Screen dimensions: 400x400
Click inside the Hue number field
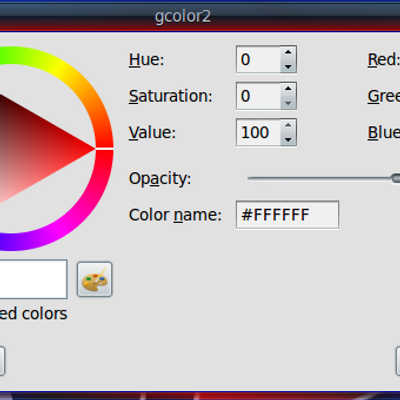tap(258, 59)
